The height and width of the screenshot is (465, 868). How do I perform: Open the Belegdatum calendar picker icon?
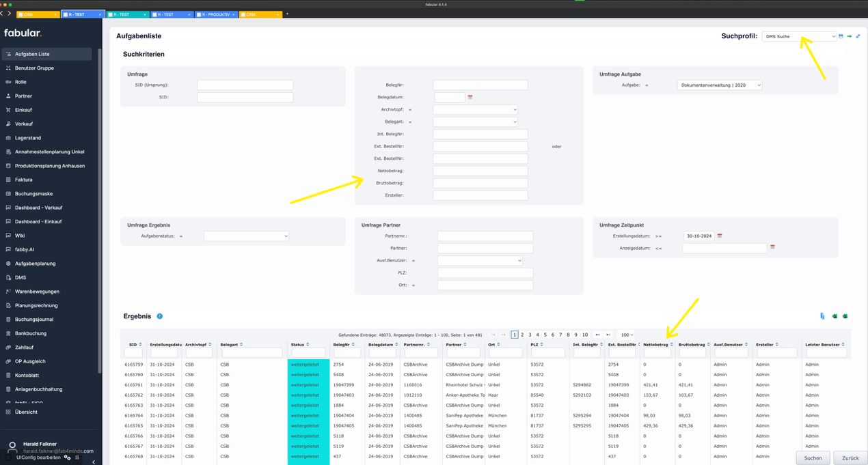[x=470, y=98]
